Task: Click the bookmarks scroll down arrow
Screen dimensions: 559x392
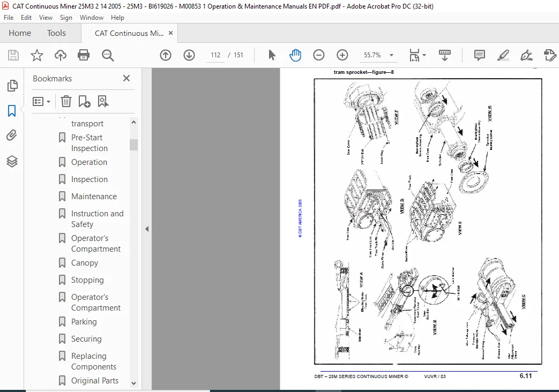Action: tap(133, 383)
